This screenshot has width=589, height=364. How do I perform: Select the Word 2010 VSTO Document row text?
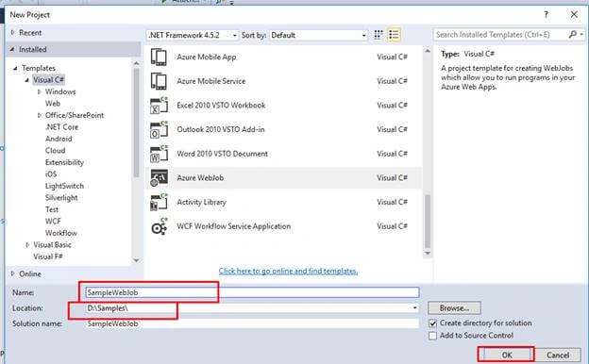[x=223, y=154]
